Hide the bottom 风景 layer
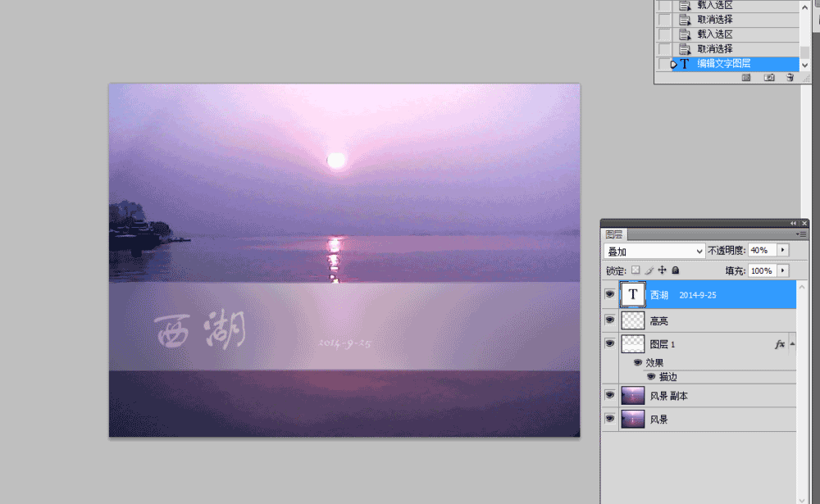 point(610,419)
